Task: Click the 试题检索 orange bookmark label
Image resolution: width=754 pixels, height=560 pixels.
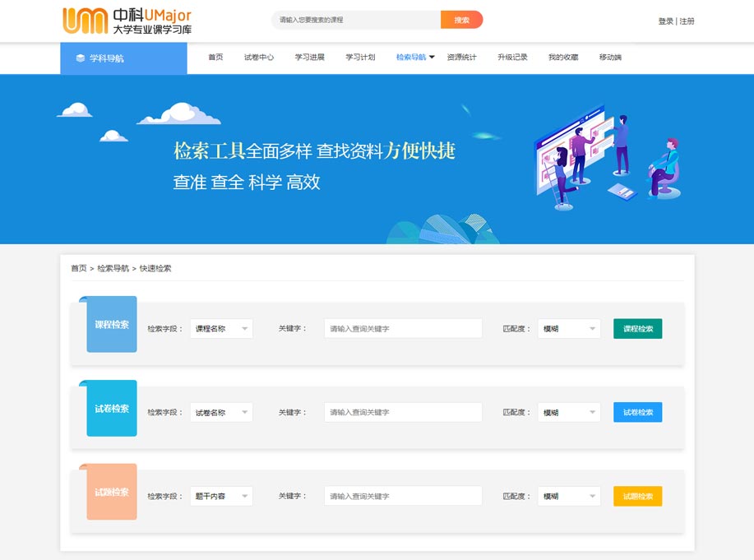Action: [112, 493]
